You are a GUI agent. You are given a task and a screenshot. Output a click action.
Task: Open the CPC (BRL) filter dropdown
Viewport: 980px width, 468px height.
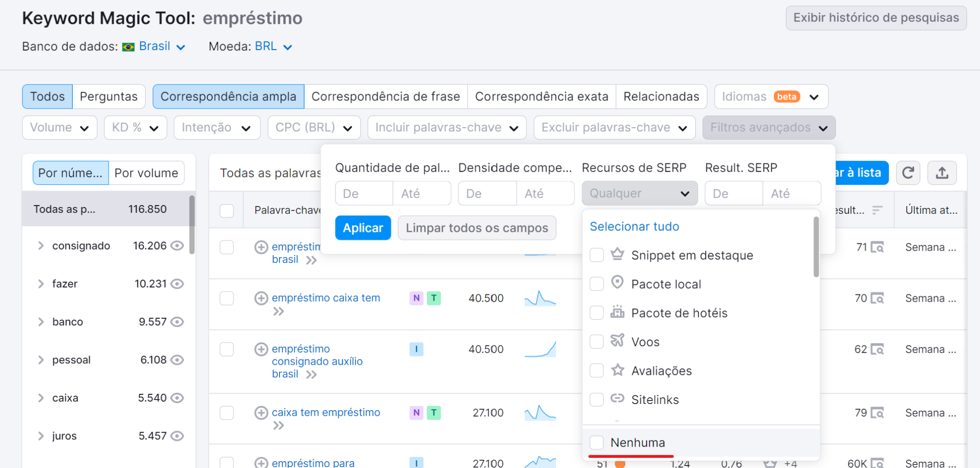tap(314, 128)
